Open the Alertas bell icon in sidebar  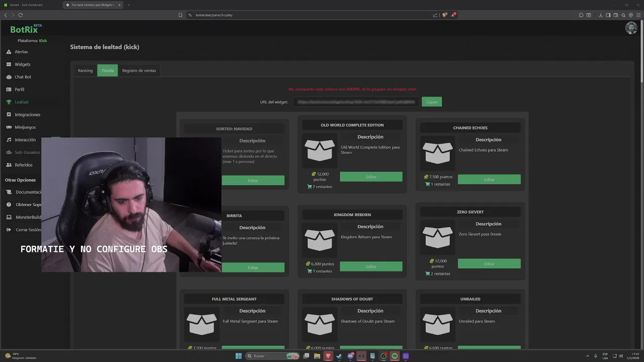(x=9, y=52)
